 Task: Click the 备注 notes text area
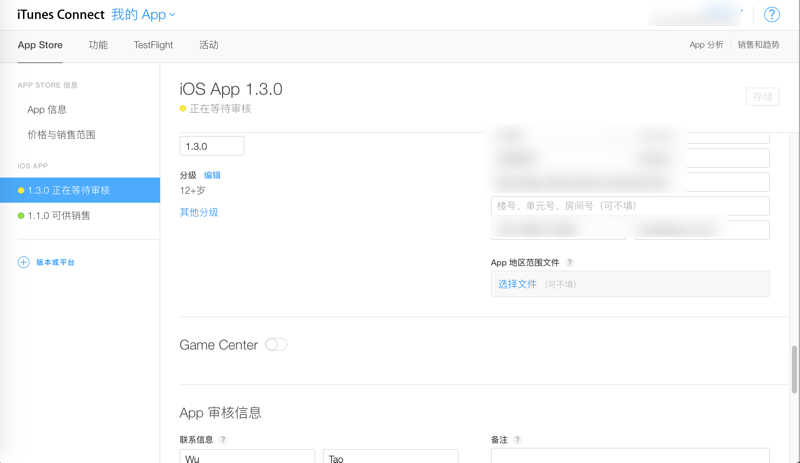[x=630, y=456]
